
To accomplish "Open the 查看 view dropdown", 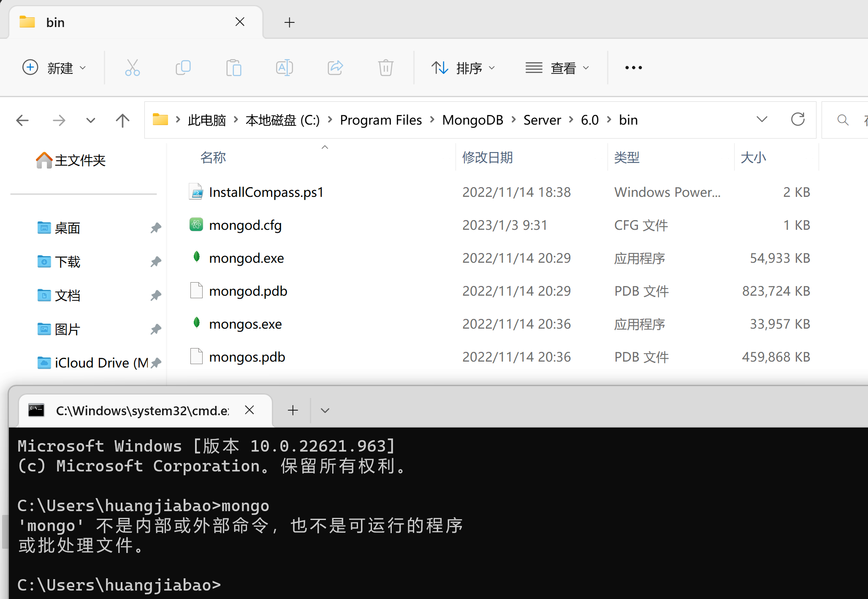I will point(557,68).
